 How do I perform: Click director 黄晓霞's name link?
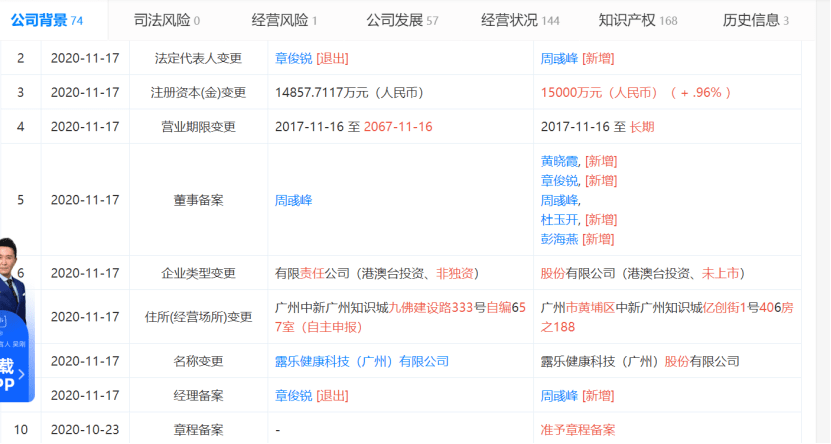pyautogui.click(x=560, y=161)
